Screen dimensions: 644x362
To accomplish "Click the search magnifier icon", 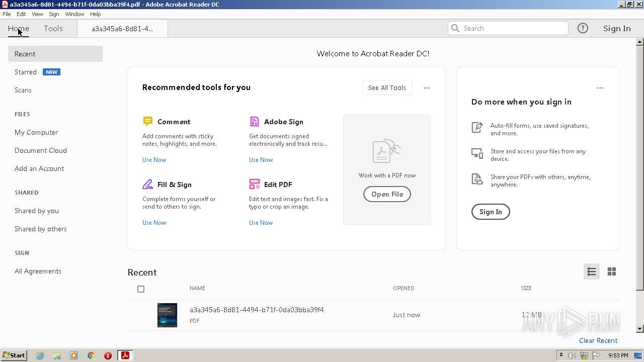I will pos(455,28).
